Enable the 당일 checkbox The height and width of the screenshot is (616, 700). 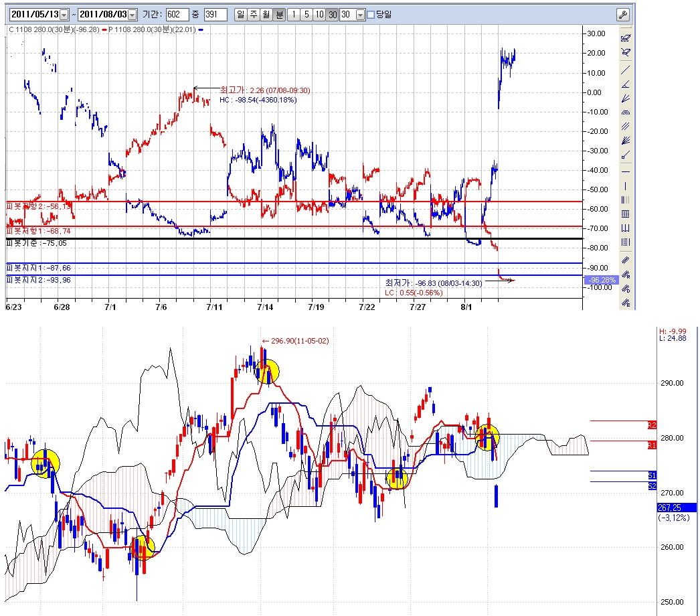pos(371,15)
